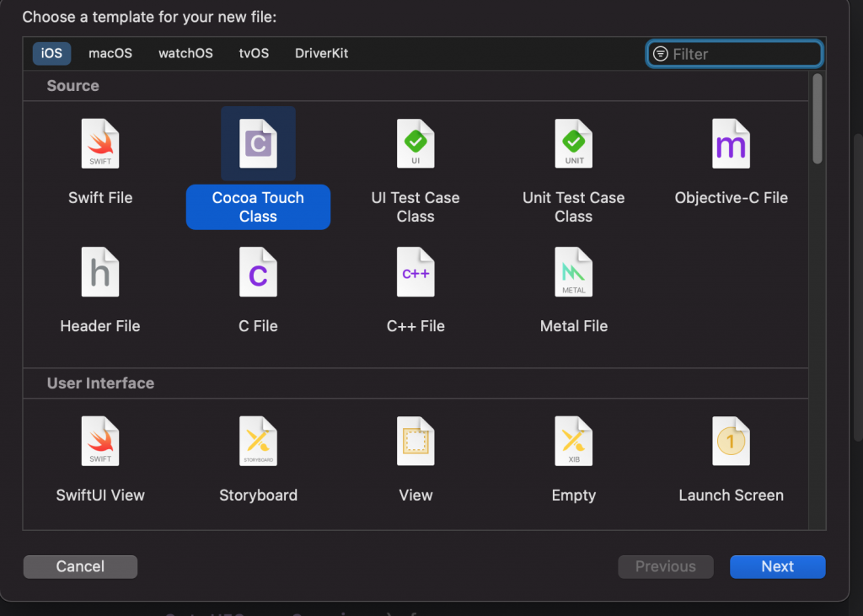Click the "Header File" label
Viewport: 863px width, 616px height.
(x=100, y=326)
